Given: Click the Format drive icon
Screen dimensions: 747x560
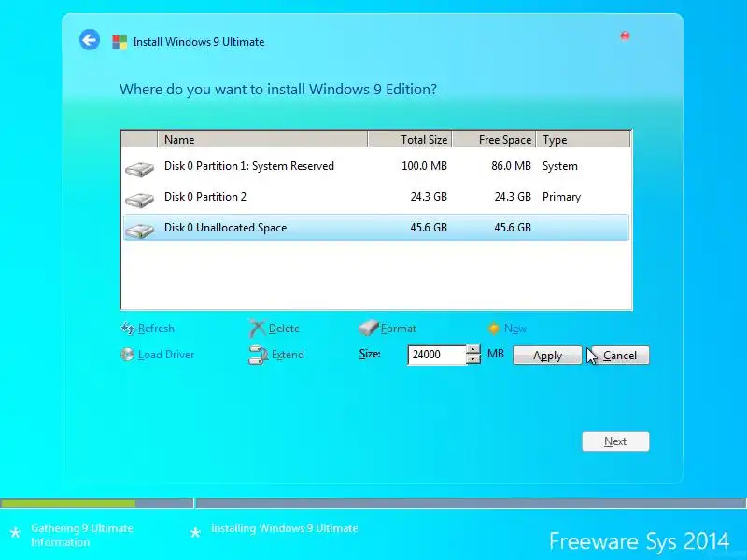Looking at the screenshot, I should (368, 328).
